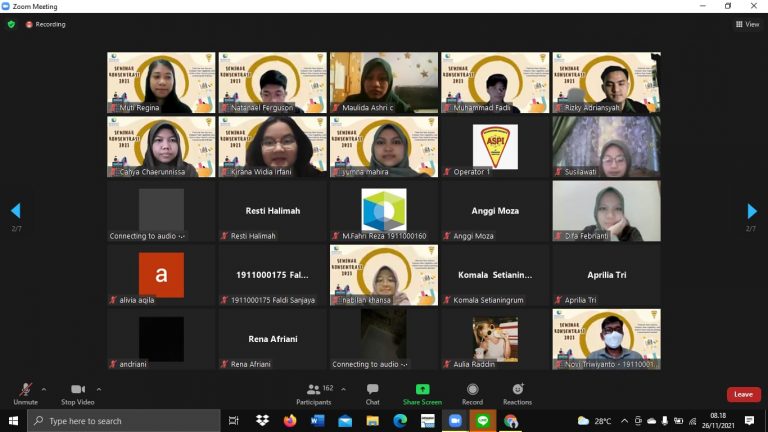Open the Participants panel

point(314,394)
